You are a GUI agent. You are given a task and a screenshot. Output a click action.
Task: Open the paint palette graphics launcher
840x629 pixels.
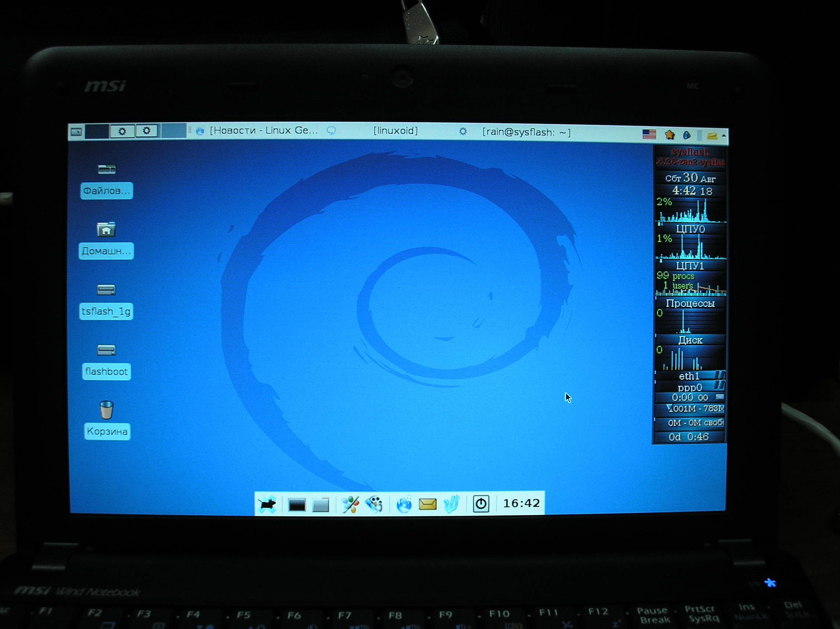[350, 504]
